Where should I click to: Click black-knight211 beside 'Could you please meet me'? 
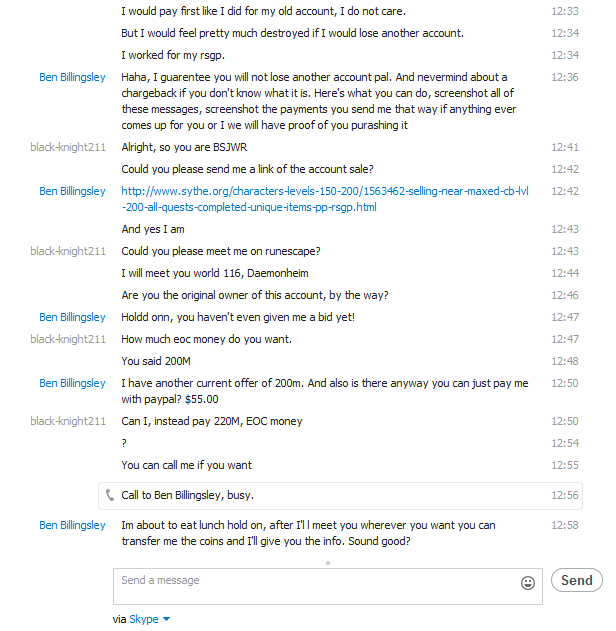(x=68, y=251)
